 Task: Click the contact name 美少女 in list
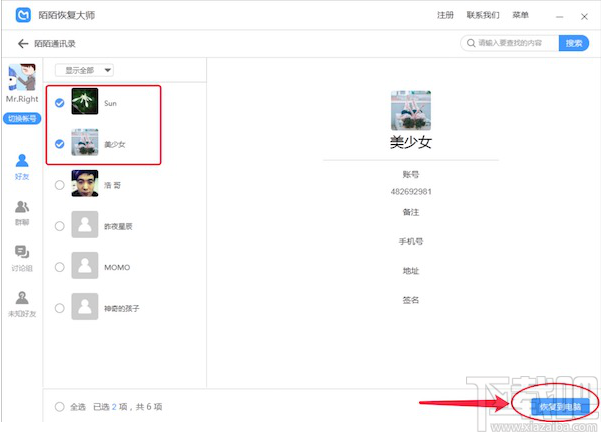pos(114,145)
